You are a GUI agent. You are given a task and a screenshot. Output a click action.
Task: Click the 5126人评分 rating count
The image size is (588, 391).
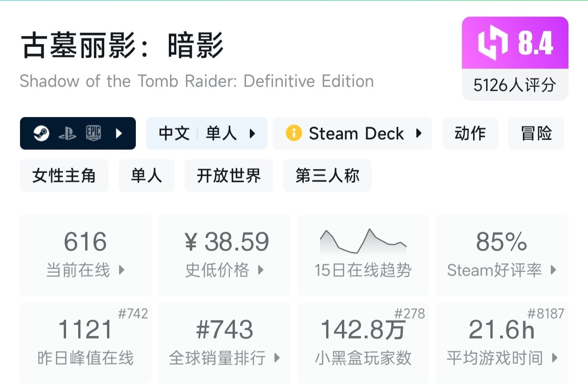point(514,85)
